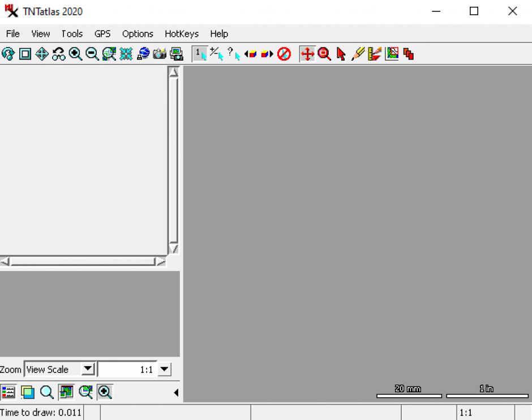Click the camera snapshot icon

point(160,54)
